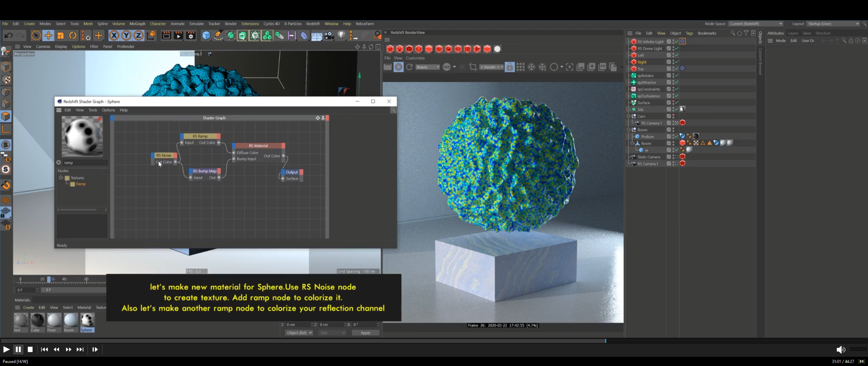Click the Floor grid object icon
This screenshot has height=366, width=868.
click(x=316, y=36)
